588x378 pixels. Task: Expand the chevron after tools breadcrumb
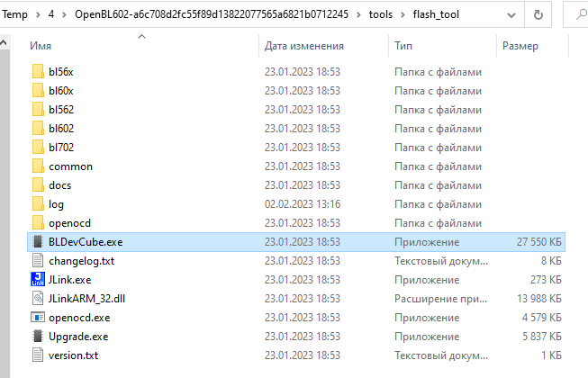click(403, 14)
